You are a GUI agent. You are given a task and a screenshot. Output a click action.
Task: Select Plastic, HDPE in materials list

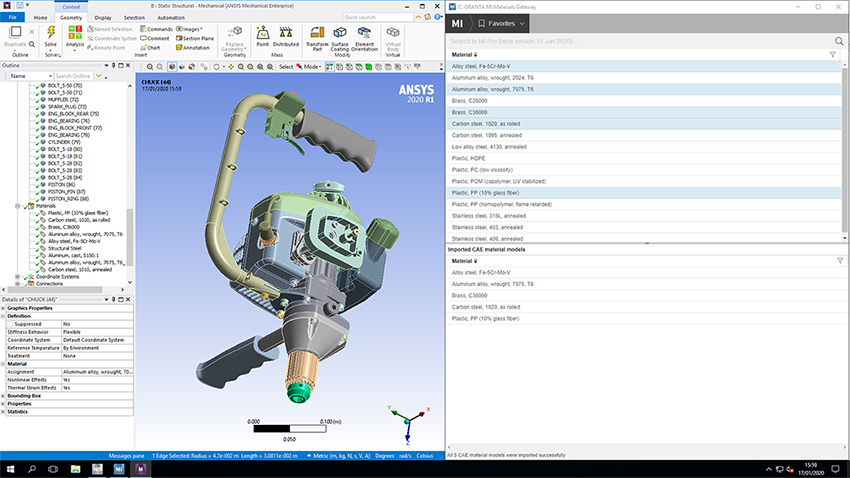643,158
